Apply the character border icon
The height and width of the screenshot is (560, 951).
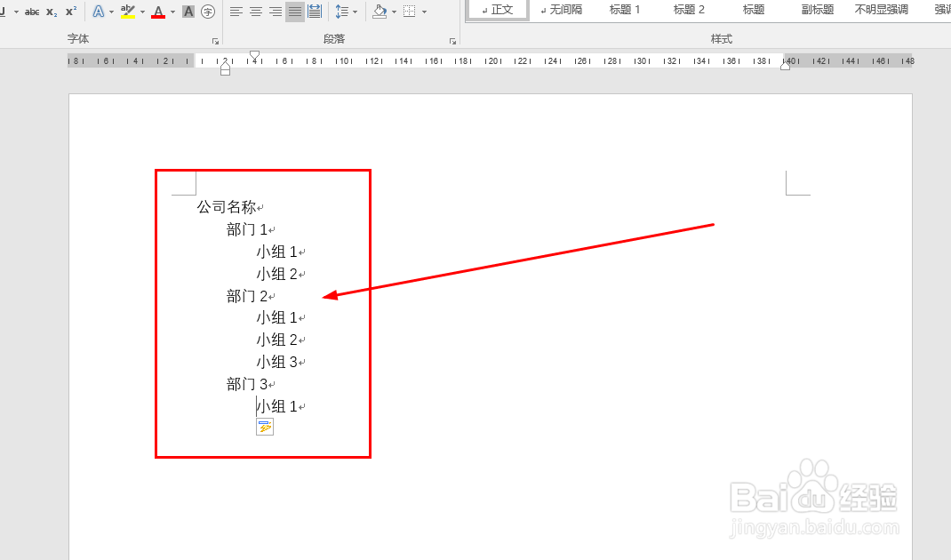[188, 12]
